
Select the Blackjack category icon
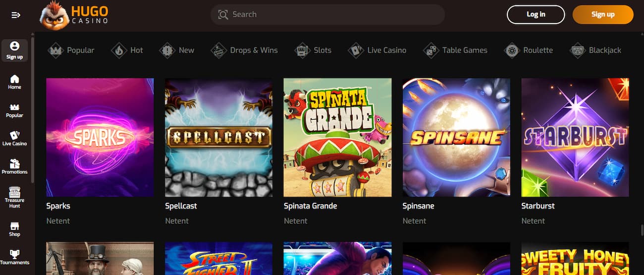[x=578, y=50]
